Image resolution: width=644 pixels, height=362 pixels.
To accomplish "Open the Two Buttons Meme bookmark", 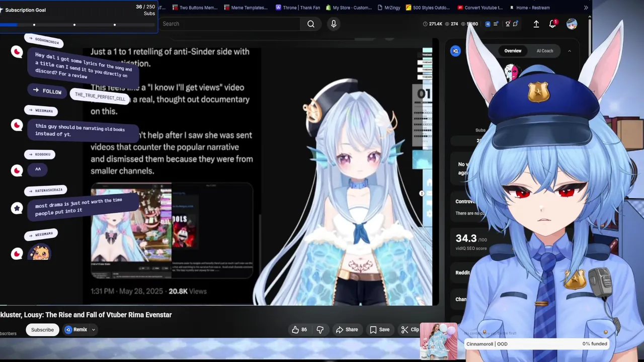I will (x=195, y=8).
